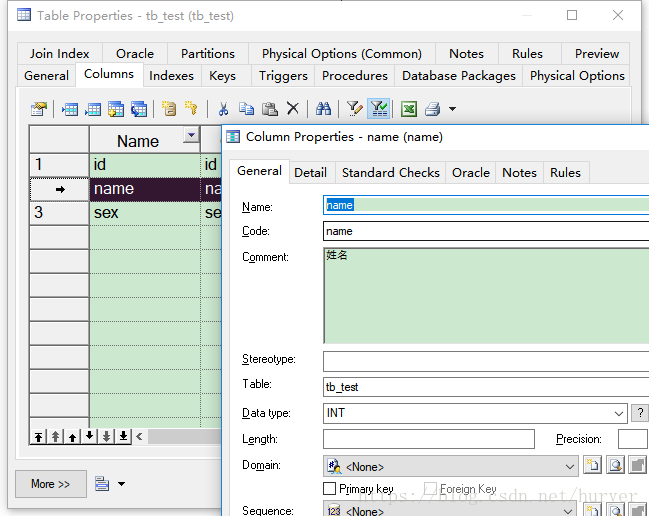Image resolution: width=649 pixels, height=516 pixels.
Task: Expand the arrow next to Print icon
Action: pyautogui.click(x=452, y=109)
